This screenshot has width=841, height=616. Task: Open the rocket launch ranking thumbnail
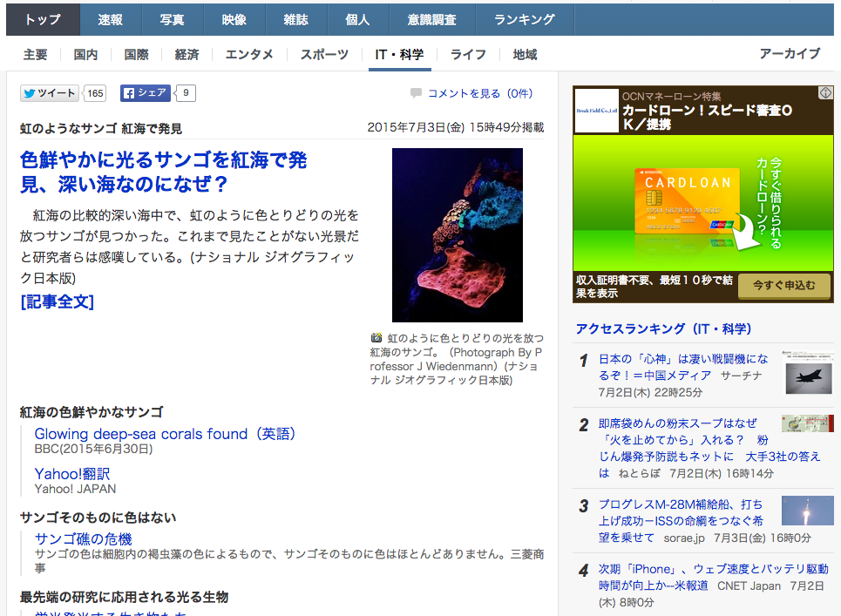click(807, 511)
